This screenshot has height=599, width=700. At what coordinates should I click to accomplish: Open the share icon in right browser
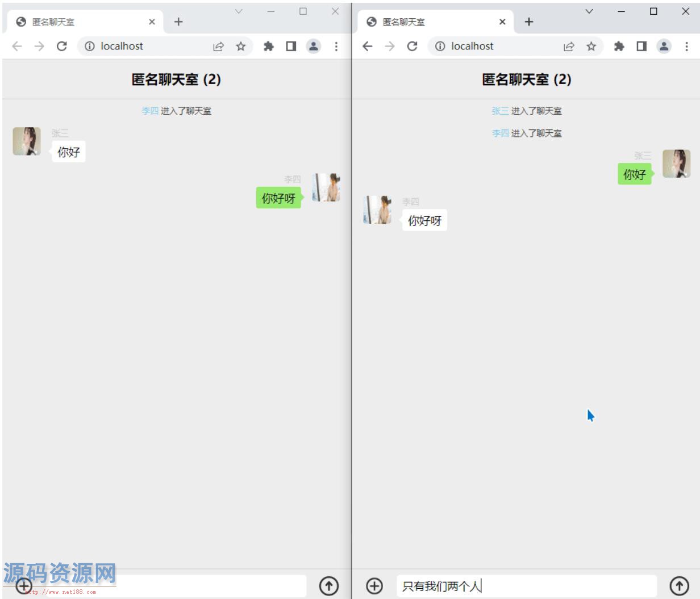point(569,47)
